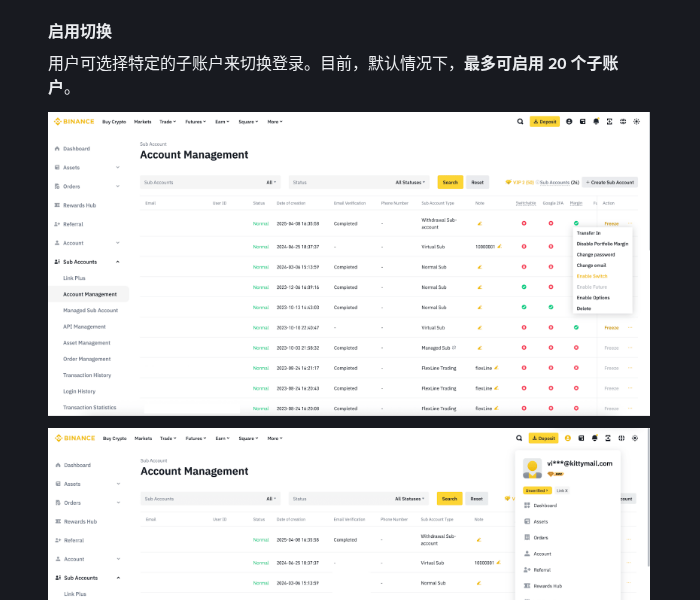This screenshot has width=700, height=600.
Task: Open API Management sidebar link
Action: pos(84,327)
